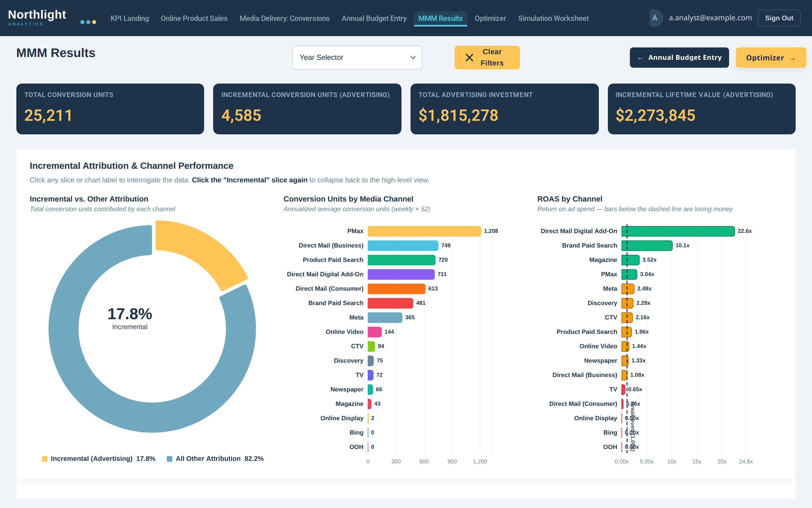The height and width of the screenshot is (508, 812).
Task: Click the Total Conversion Units KPI card
Action: (110, 109)
